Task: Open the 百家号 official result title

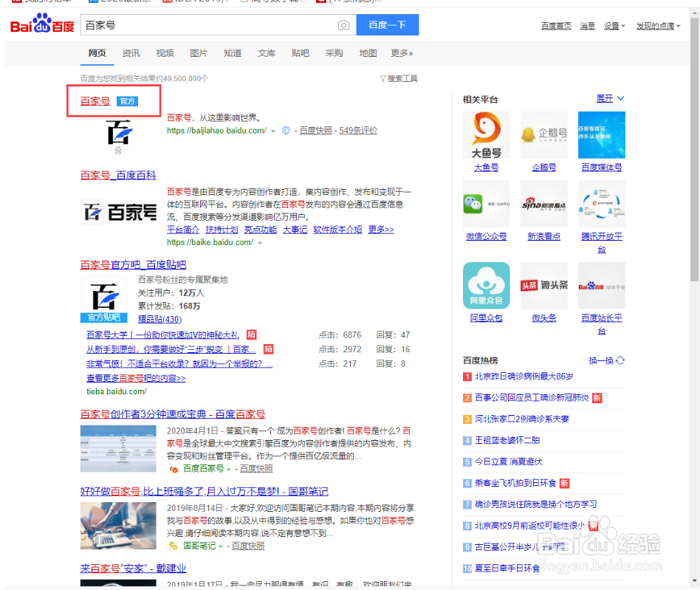Action: point(95,101)
